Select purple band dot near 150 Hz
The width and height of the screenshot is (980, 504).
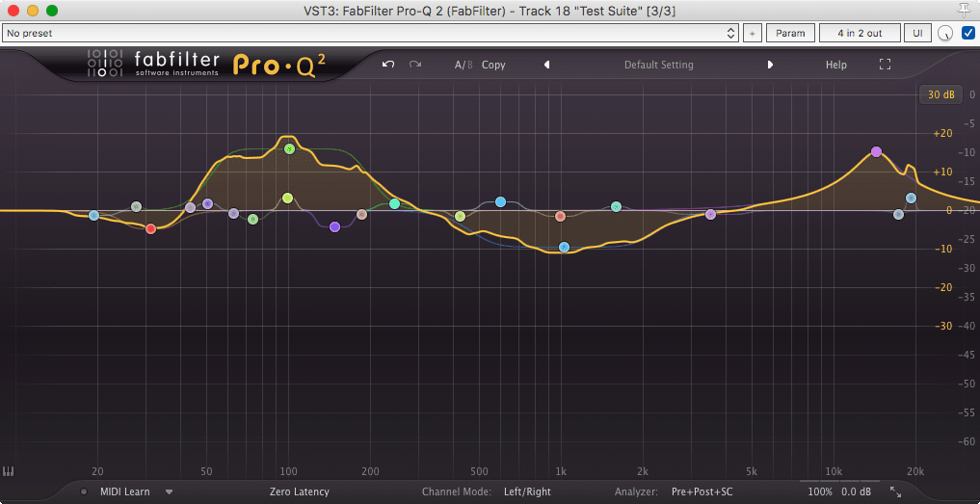[334, 227]
